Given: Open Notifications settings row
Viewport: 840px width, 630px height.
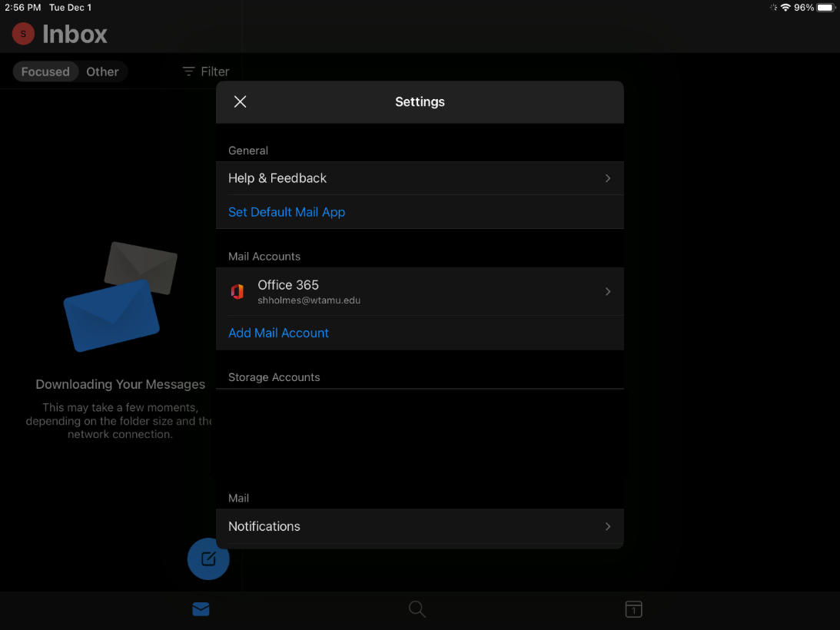Looking at the screenshot, I should tap(420, 526).
